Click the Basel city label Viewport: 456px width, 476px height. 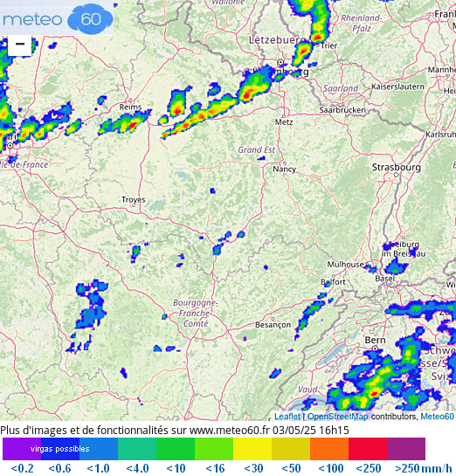click(385, 279)
